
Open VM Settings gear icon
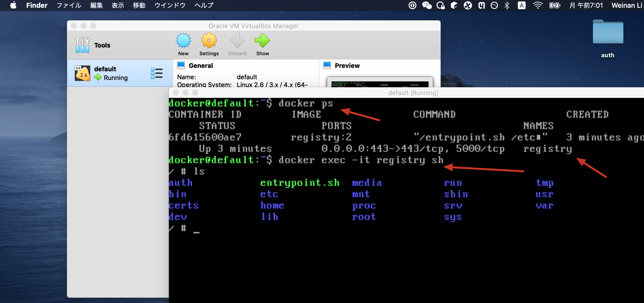click(209, 41)
